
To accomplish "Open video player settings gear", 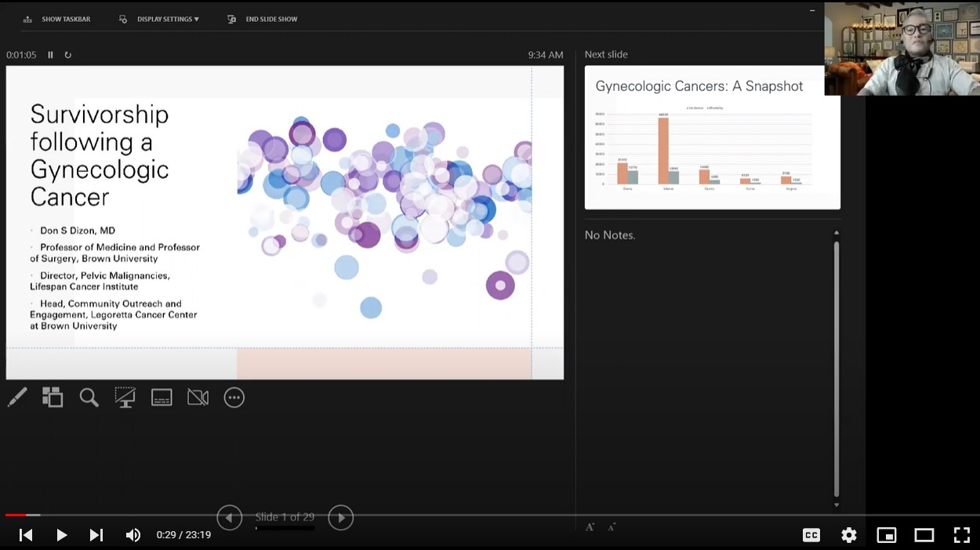I will point(848,535).
